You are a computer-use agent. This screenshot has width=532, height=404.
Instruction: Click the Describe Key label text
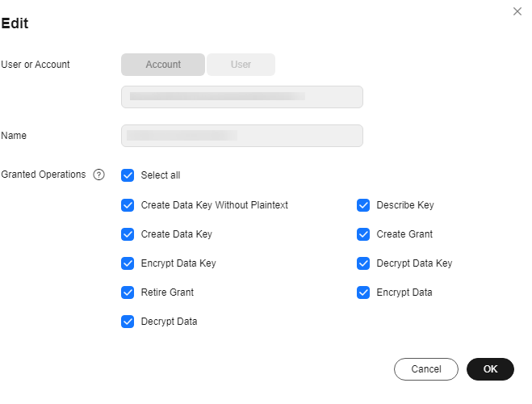405,205
